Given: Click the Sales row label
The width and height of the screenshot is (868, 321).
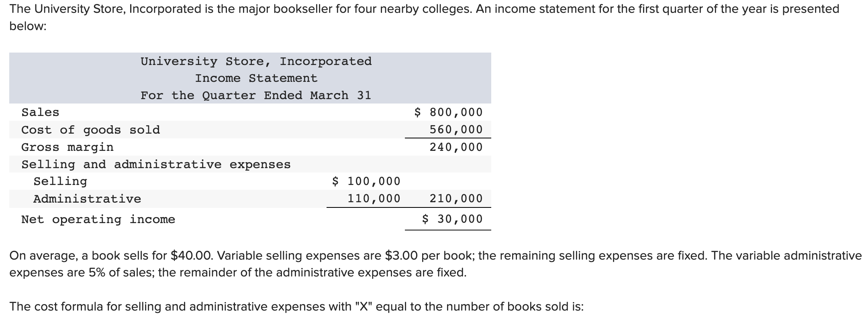Looking at the screenshot, I should [x=41, y=112].
